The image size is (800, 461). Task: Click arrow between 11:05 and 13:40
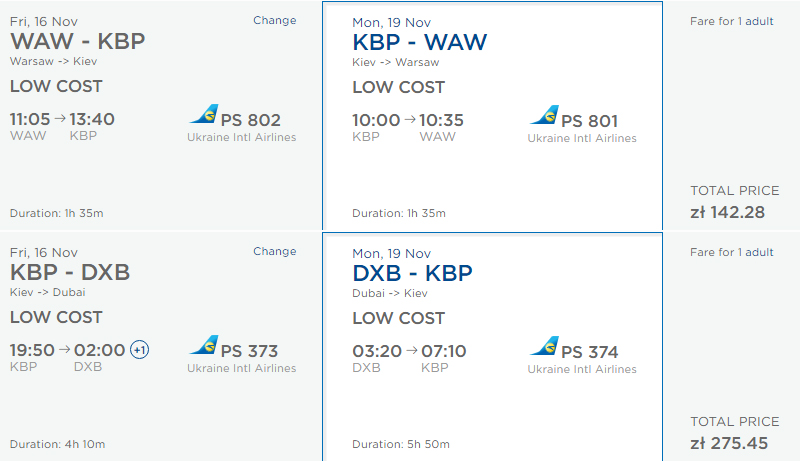point(60,118)
